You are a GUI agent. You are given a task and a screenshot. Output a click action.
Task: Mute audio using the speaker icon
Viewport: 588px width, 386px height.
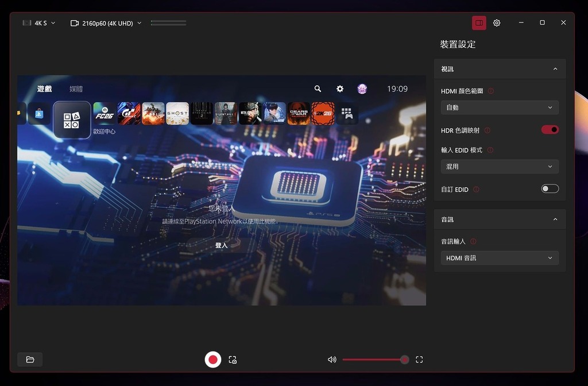(x=332, y=360)
